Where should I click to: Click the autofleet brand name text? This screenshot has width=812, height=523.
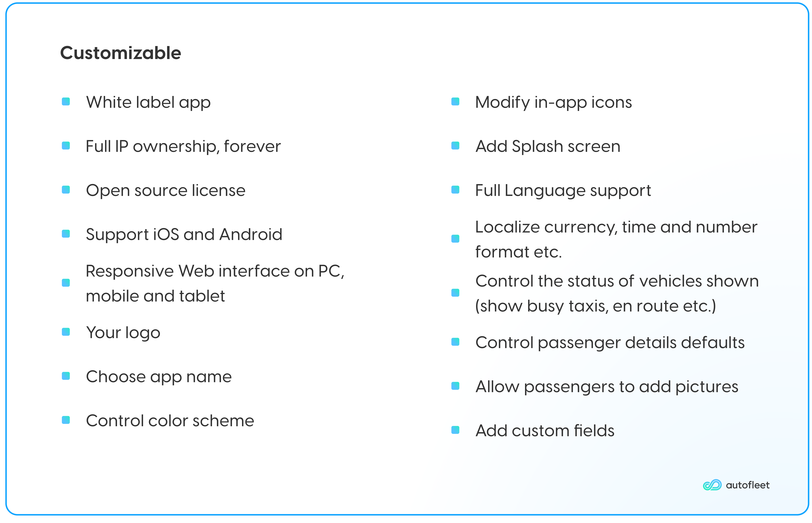(x=747, y=485)
